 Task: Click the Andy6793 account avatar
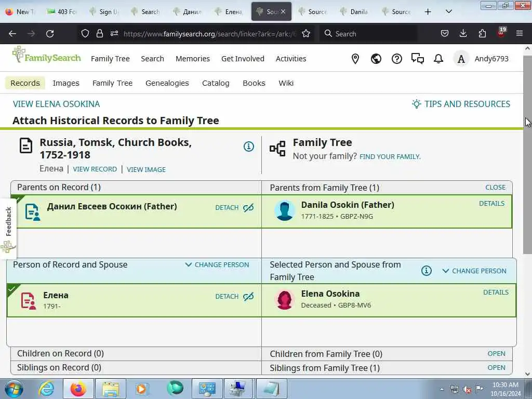point(461,59)
